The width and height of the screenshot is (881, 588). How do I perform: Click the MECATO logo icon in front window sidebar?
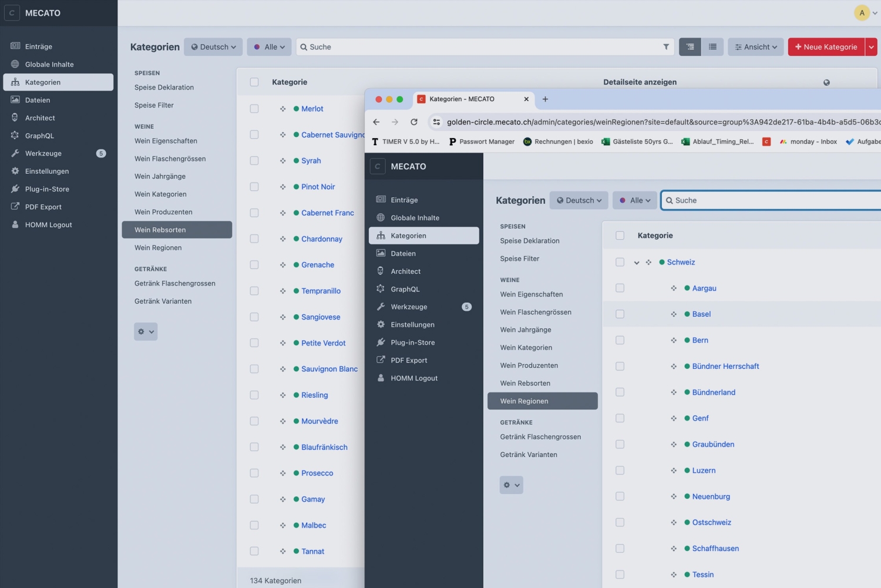pos(378,166)
